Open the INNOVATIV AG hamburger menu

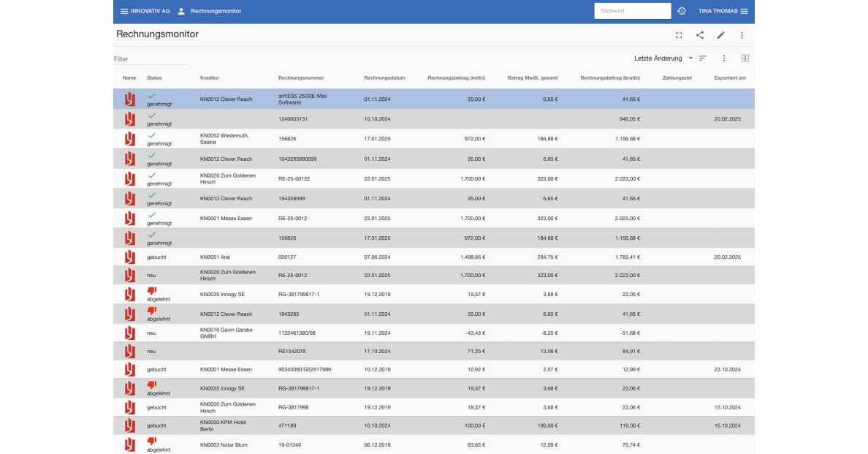[124, 11]
